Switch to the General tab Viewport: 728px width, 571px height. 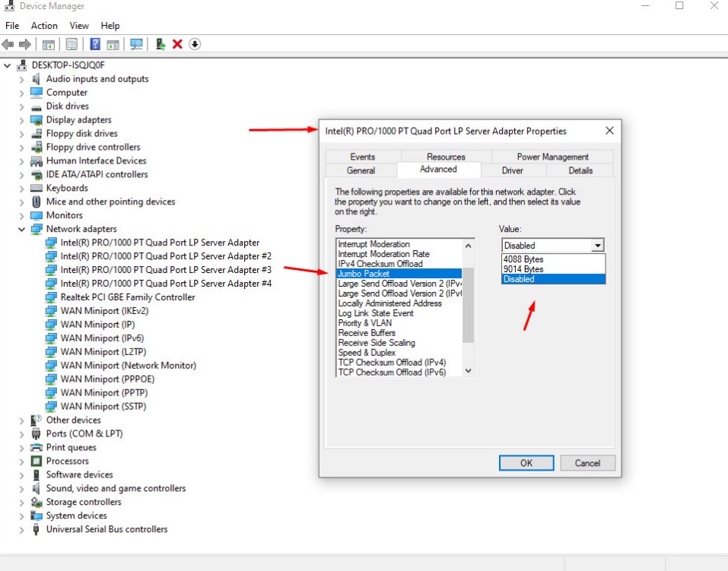pos(361,170)
